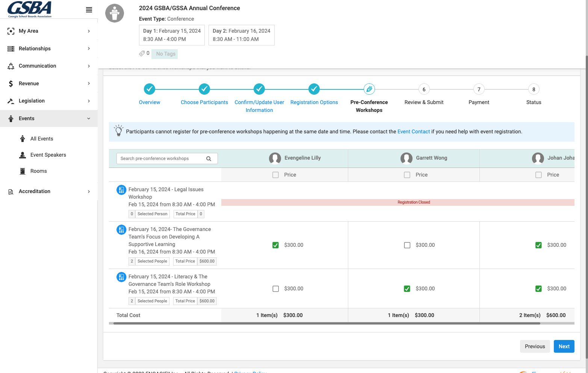Click Garrett Wong's avatar icon
588x373 pixels.
[x=407, y=158]
